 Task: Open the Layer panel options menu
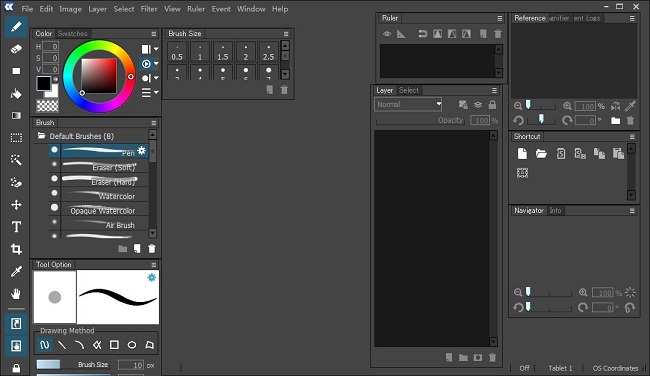coord(494,90)
